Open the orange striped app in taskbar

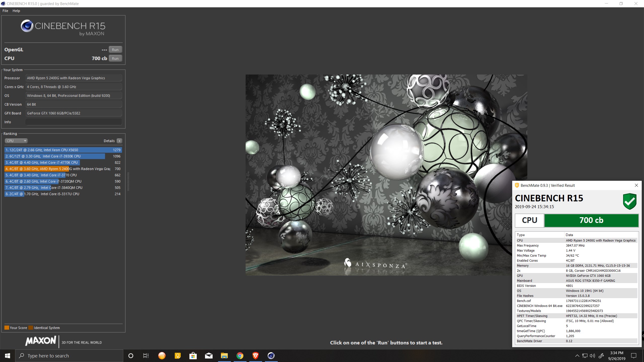tap(162, 356)
